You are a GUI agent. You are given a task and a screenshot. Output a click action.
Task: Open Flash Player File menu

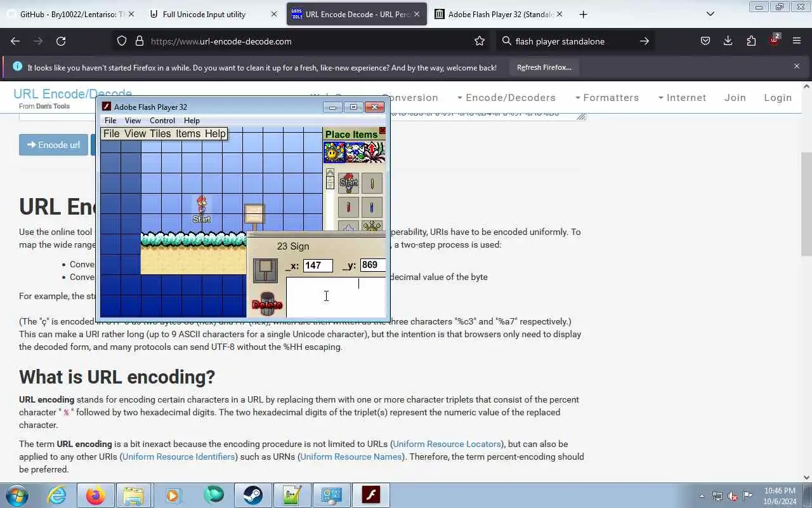click(110, 121)
